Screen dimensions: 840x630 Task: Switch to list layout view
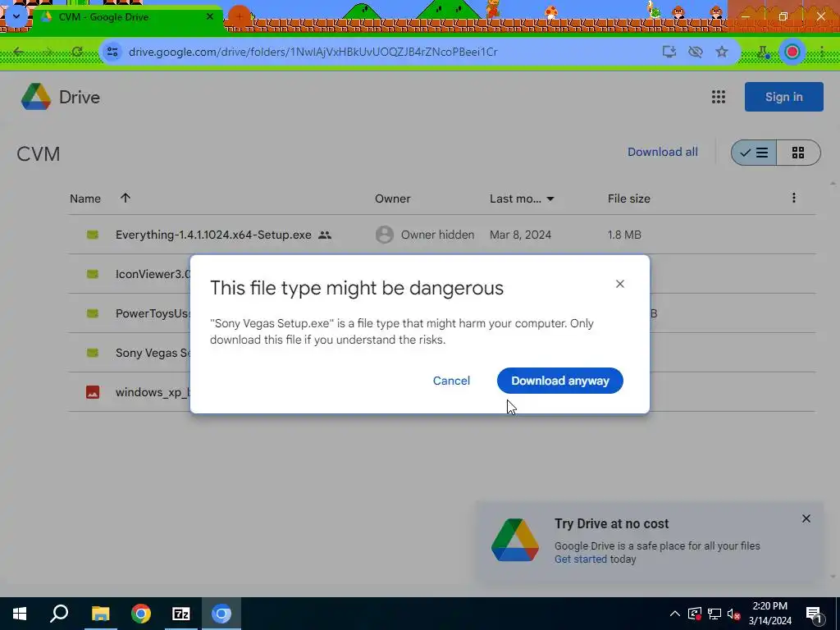(754, 153)
